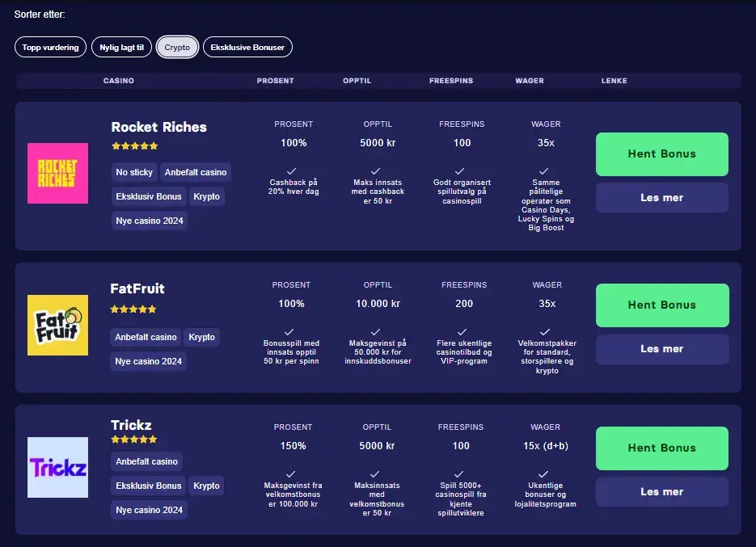Viewport: 756px width, 547px height.
Task: Click checkmark above 'Cashback på 20% hver dag'
Action: [292, 171]
